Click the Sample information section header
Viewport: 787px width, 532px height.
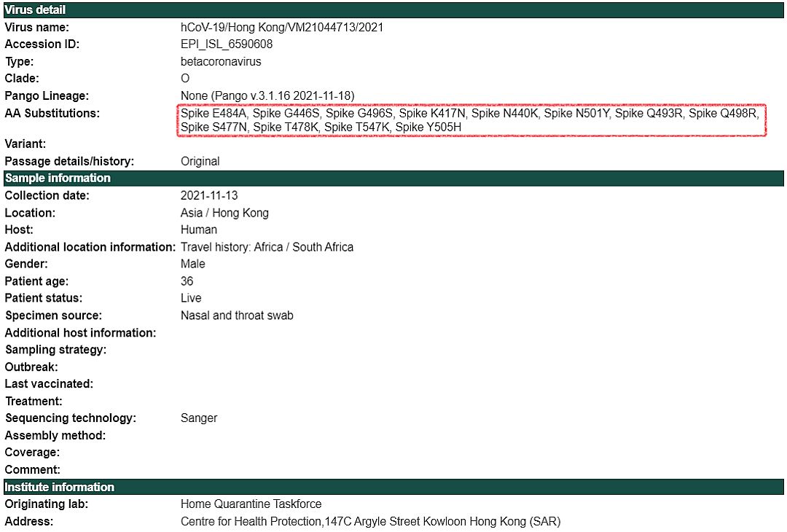click(393, 178)
